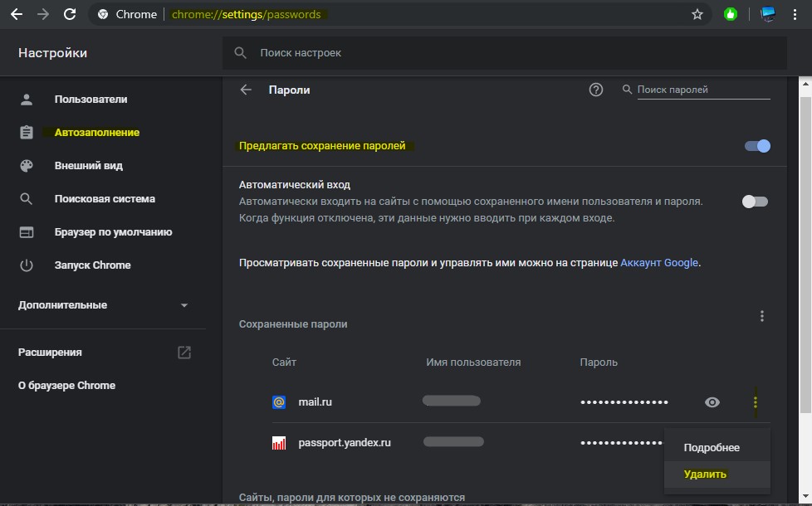Viewport: 812px width, 506px height.
Task: Click the palette icon beside Внешний вид
Action: tap(27, 166)
